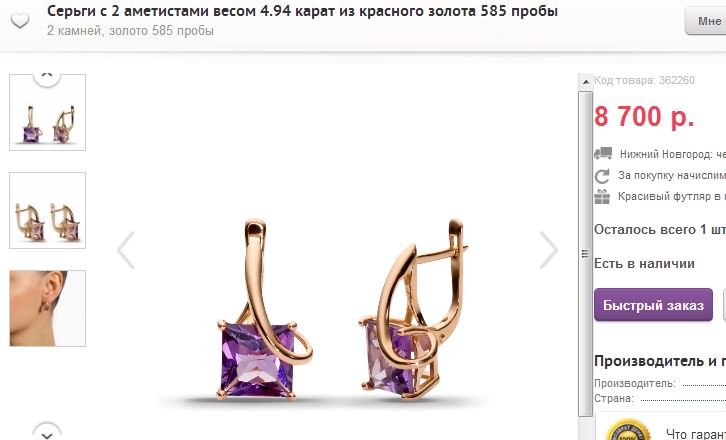The height and width of the screenshot is (440, 726).
Task: Click the За покупку начислим bonus text
Action: click(x=672, y=176)
